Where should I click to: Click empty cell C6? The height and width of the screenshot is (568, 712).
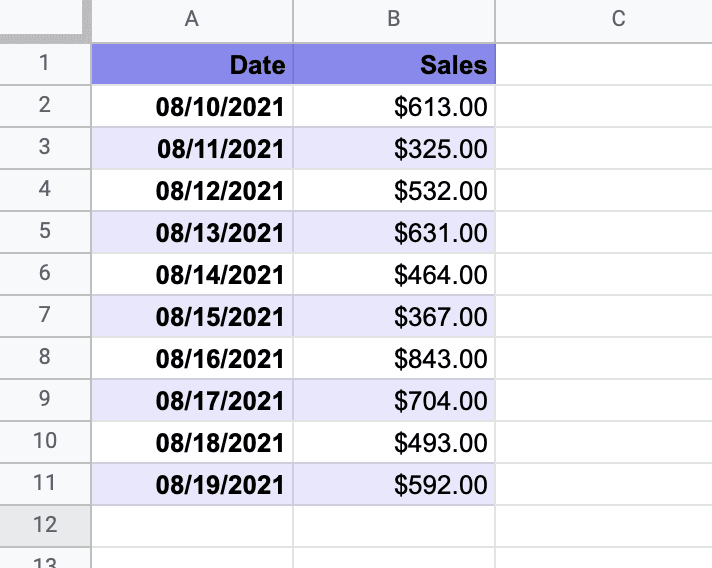[604, 274]
